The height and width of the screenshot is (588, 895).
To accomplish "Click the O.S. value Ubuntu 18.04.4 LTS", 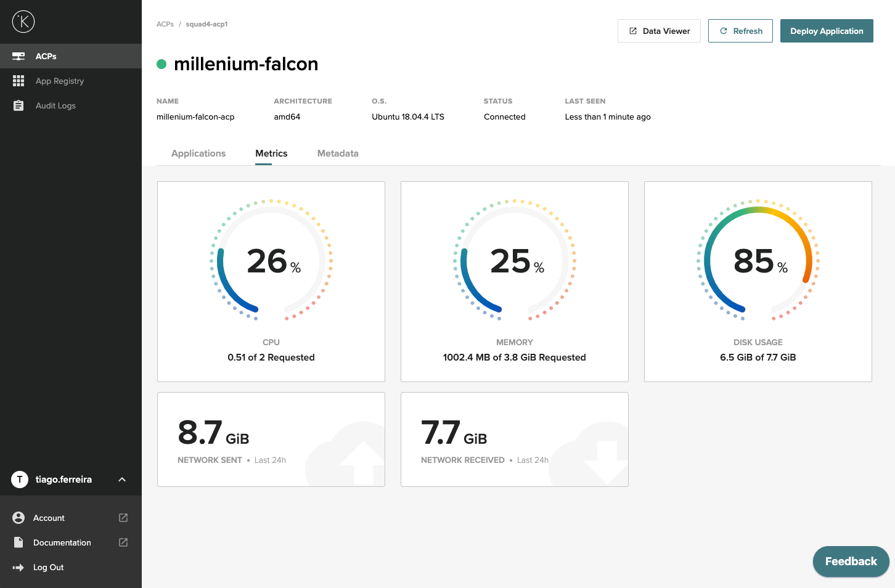I will point(408,116).
